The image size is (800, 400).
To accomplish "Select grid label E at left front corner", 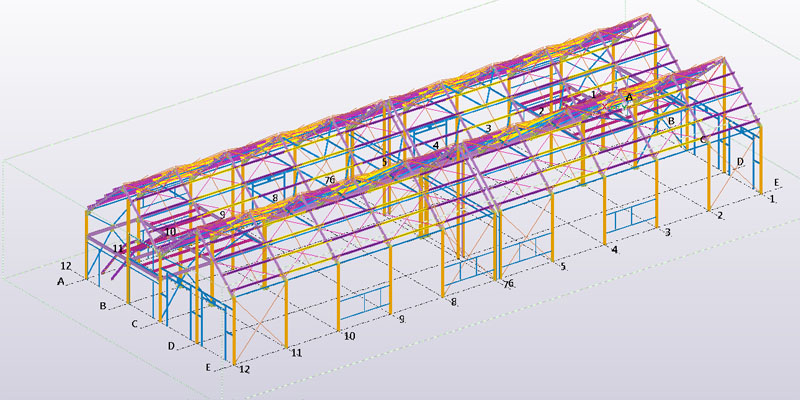I will pos(207,368).
